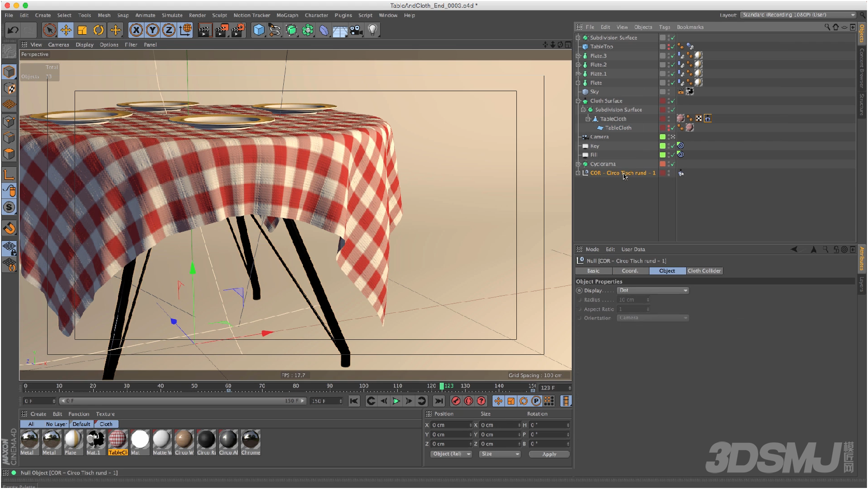Expand the COR - Circo Tisch rund null
868x489 pixels.
point(578,173)
